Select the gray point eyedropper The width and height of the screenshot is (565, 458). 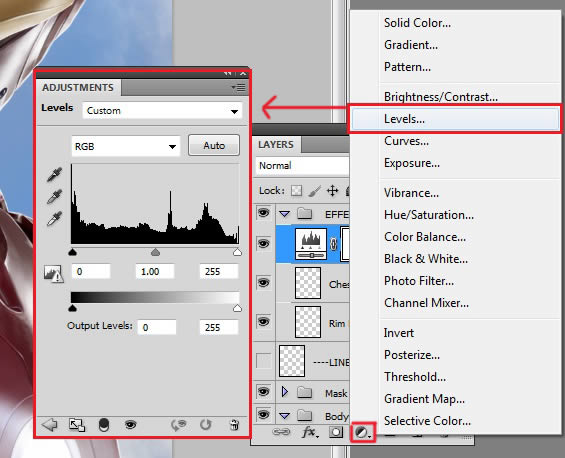(x=54, y=197)
